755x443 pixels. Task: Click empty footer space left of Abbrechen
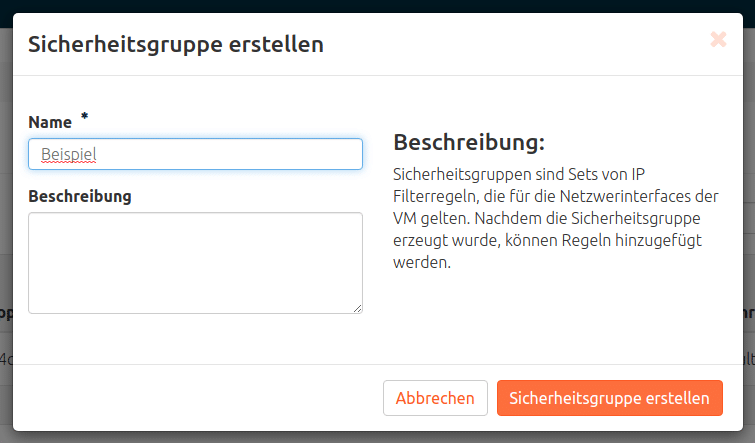coord(200,398)
